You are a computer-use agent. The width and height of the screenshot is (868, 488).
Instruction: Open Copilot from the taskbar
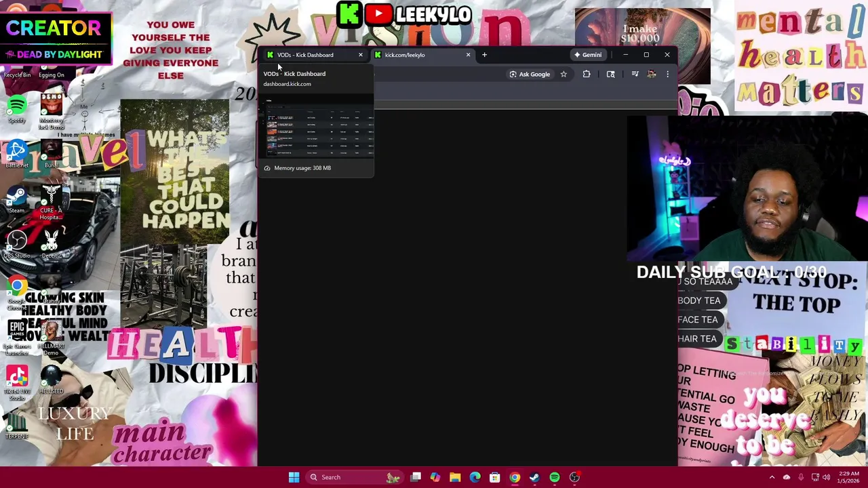pyautogui.click(x=435, y=477)
